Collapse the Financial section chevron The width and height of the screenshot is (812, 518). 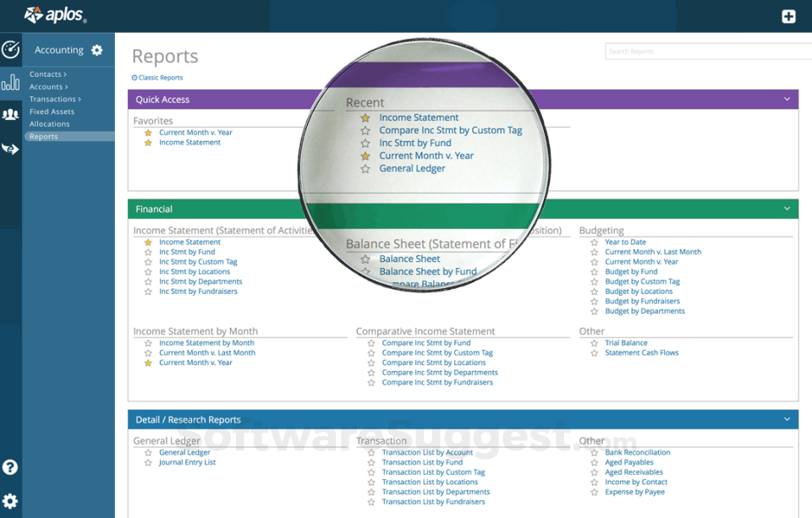pos(788,209)
